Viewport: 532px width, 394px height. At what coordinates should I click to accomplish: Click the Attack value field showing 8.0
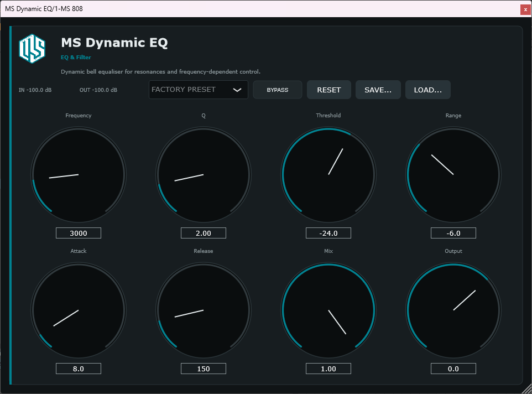79,369
